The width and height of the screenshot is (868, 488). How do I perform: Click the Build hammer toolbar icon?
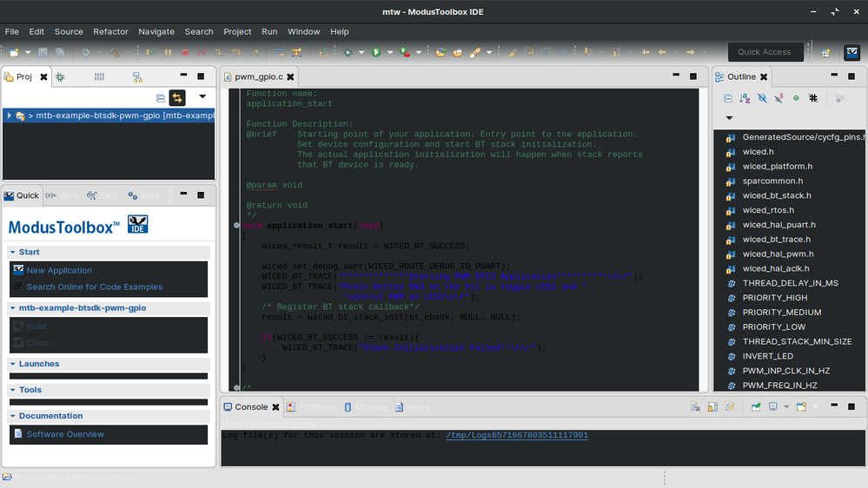pyautogui.click(x=114, y=52)
